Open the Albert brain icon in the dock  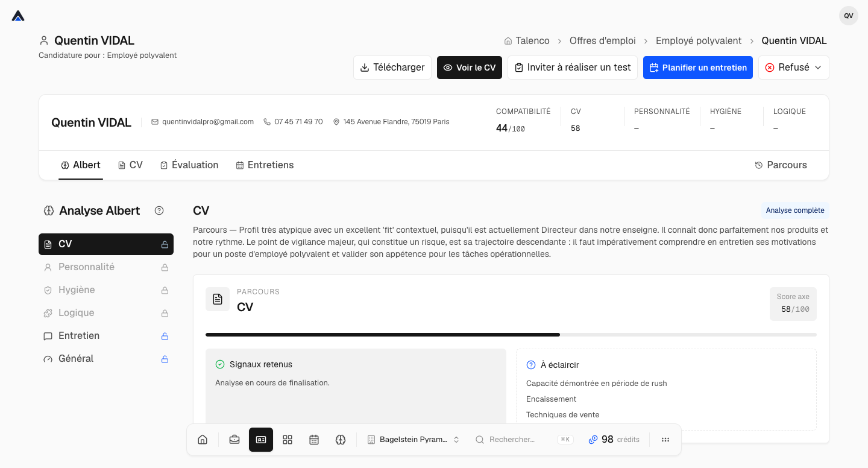click(341, 440)
